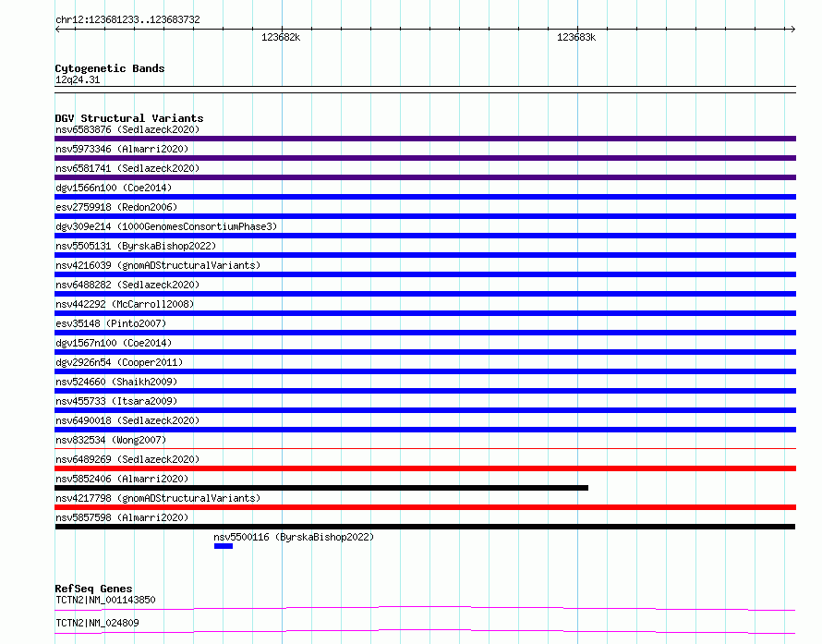Click the cytogenetic band 12q24.31 outline bar
The height and width of the screenshot is (644, 822).
coord(425,90)
